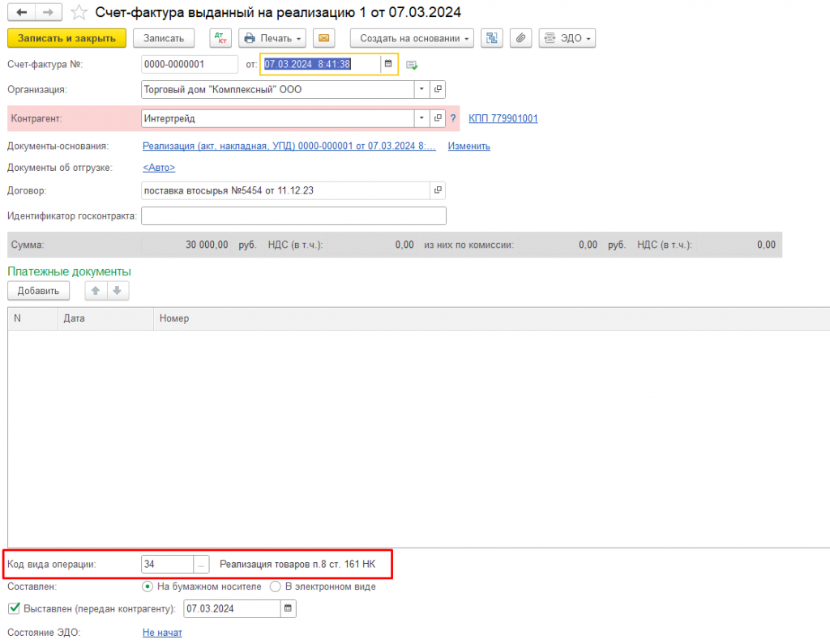Viewport: 830px width, 644px height.
Task: Add document to favorites star
Action: (79, 12)
